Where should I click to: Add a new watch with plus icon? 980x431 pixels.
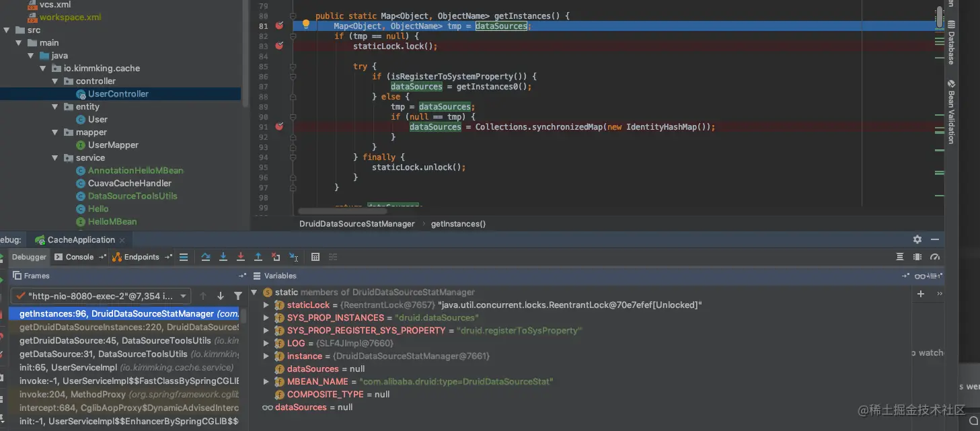[x=921, y=294]
